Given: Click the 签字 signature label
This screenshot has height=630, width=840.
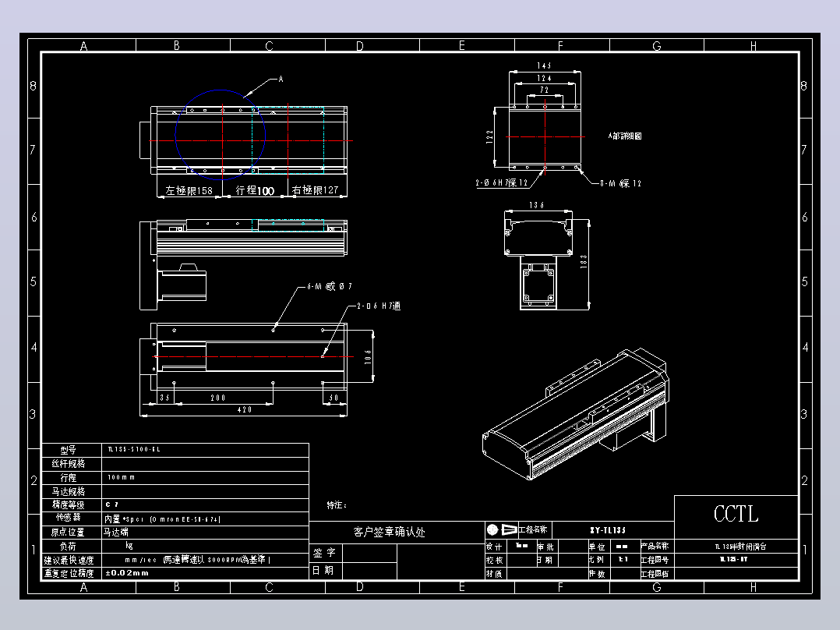Looking at the screenshot, I should 324,553.
